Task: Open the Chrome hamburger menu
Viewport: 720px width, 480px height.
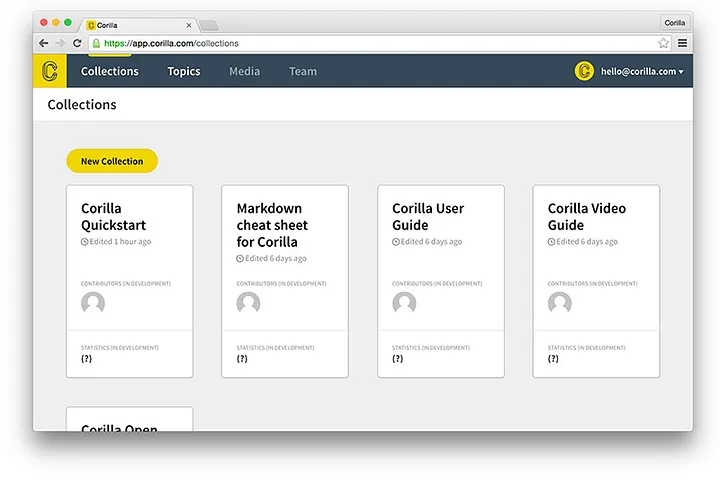Action: click(x=682, y=43)
